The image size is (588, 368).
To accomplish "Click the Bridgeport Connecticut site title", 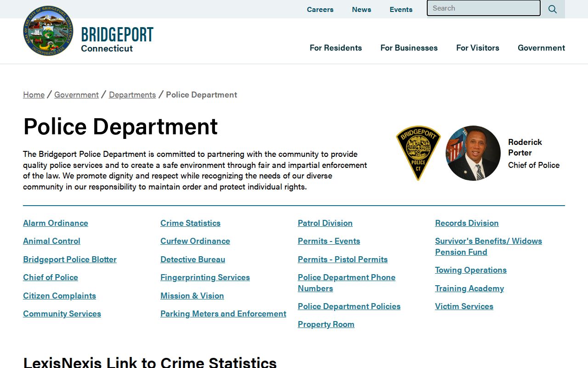I will (x=117, y=40).
